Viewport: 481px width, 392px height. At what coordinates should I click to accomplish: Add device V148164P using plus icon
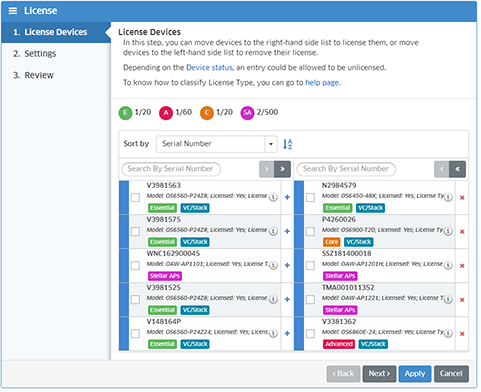(x=287, y=334)
